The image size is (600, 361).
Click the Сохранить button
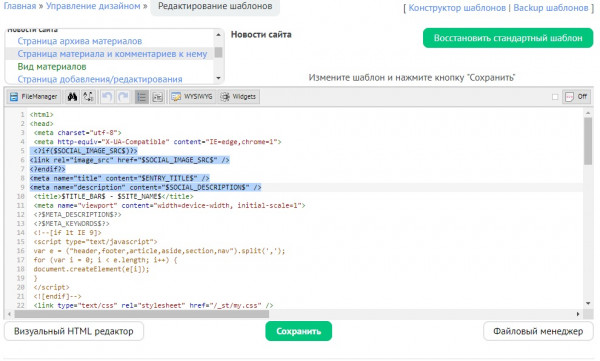click(298, 331)
